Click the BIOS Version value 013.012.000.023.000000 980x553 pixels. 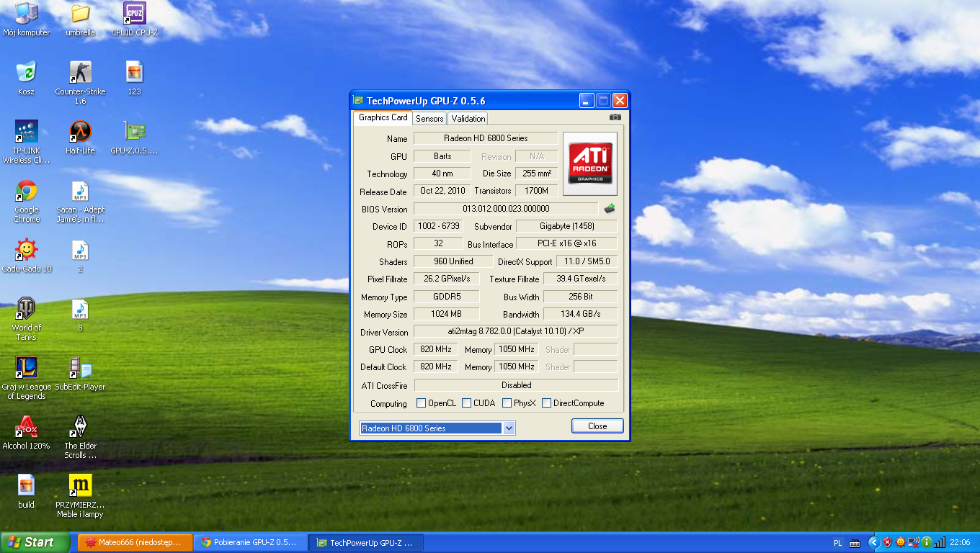(506, 209)
